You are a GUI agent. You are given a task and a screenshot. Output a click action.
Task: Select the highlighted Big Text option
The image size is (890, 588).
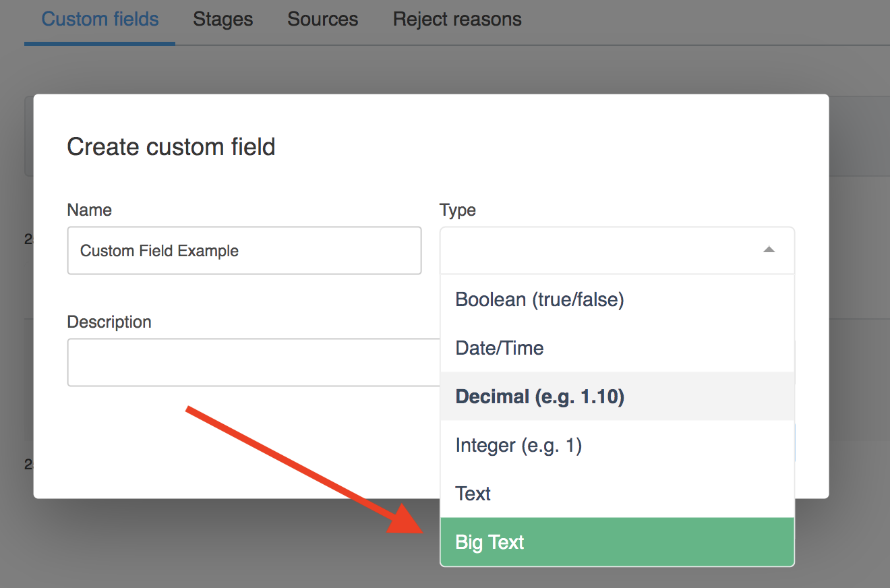490,542
